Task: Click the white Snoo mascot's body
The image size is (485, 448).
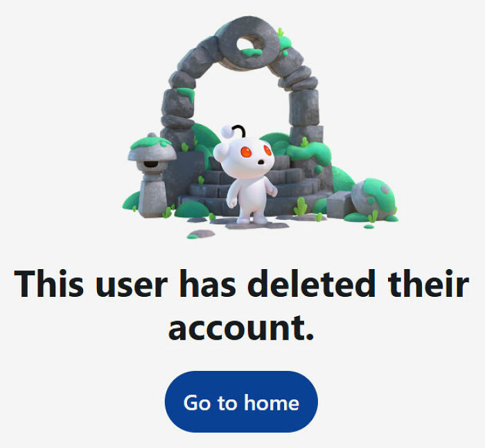Action: click(250, 197)
